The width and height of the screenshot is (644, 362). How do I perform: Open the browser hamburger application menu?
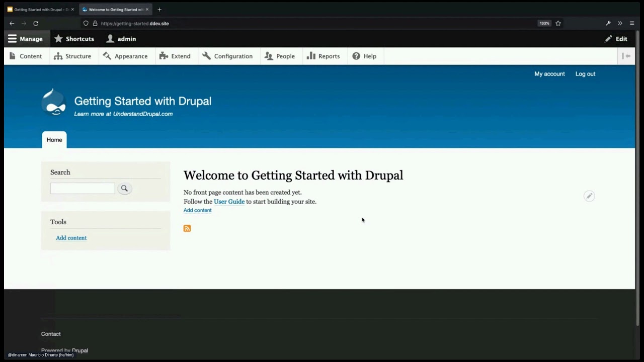click(x=632, y=23)
